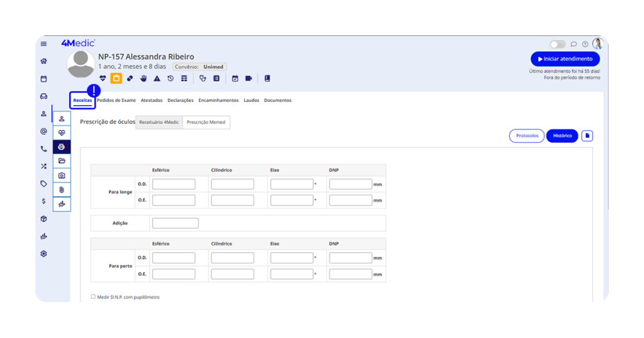Select the Prescrição Memed tab
Image resolution: width=644 pixels, height=338 pixels.
[x=206, y=122]
